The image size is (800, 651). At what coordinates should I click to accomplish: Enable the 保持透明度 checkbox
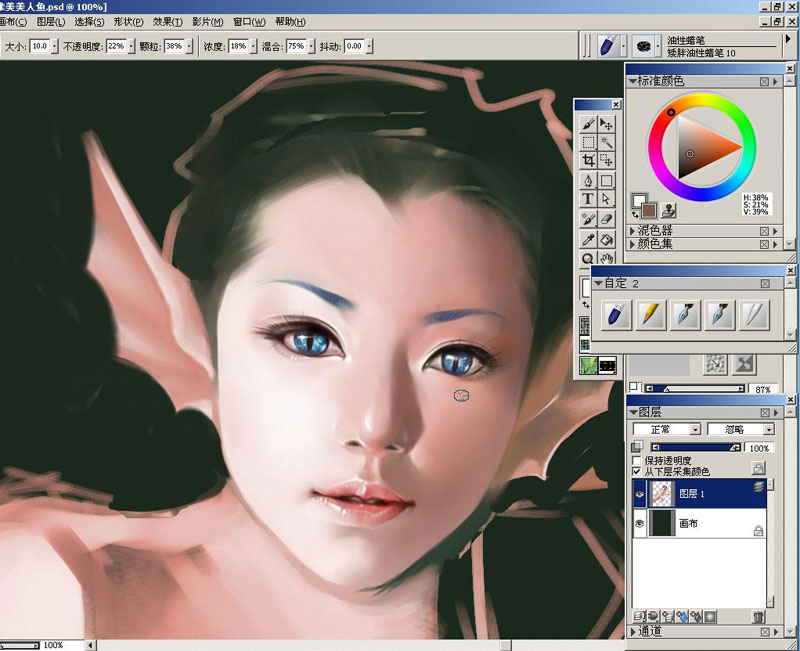[x=636, y=461]
